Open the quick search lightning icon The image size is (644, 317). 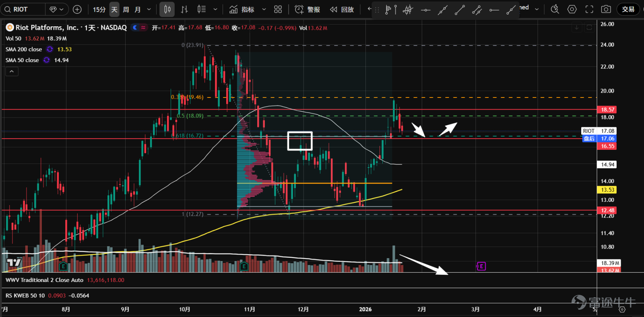point(555,9)
